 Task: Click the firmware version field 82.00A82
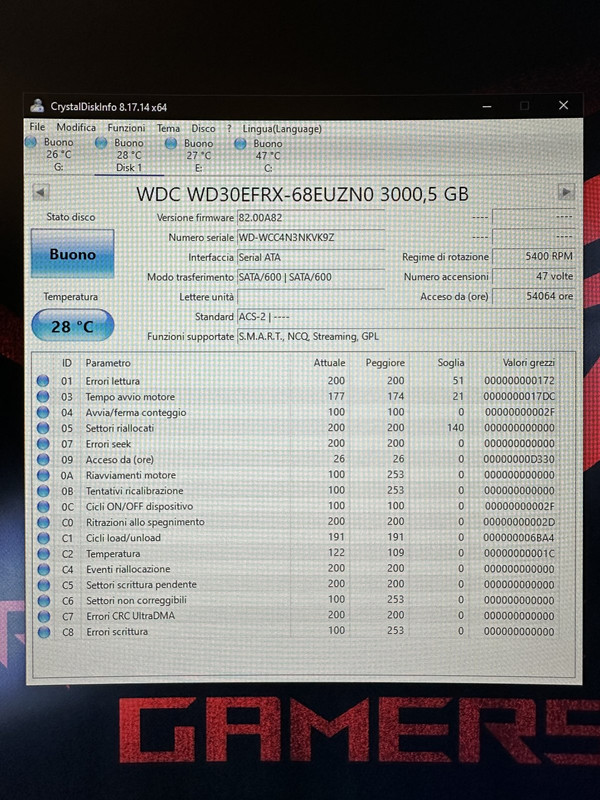tap(311, 217)
